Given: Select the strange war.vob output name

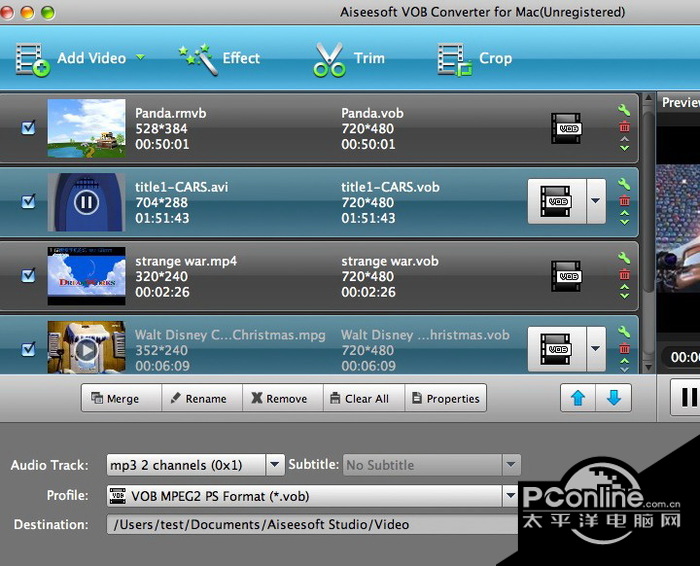Looking at the screenshot, I should point(390,261).
